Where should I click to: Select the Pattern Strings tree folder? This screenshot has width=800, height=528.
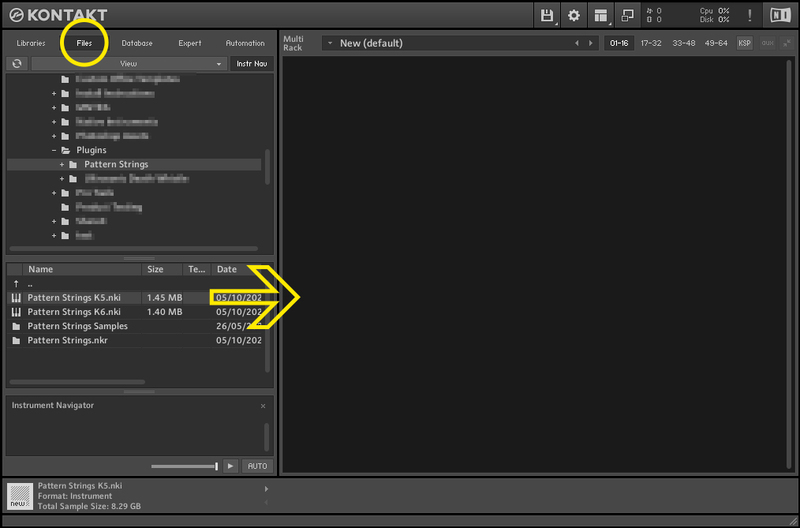click(x=116, y=165)
